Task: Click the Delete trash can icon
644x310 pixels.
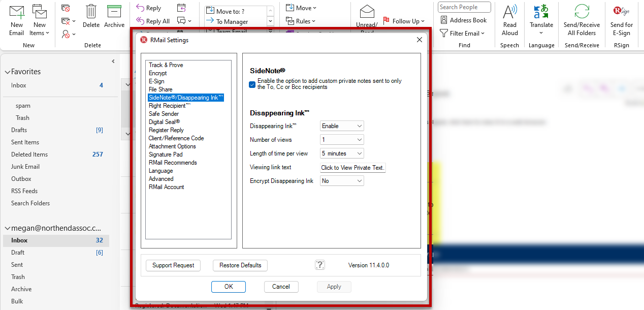Action: click(x=91, y=12)
